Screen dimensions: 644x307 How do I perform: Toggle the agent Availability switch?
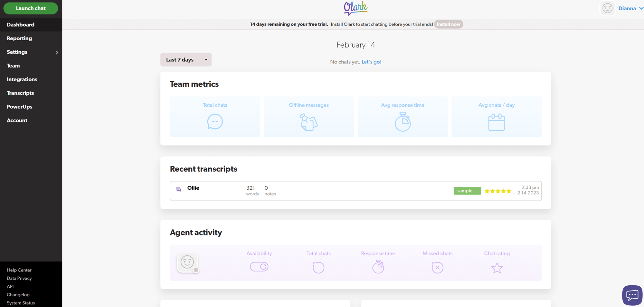259,267
